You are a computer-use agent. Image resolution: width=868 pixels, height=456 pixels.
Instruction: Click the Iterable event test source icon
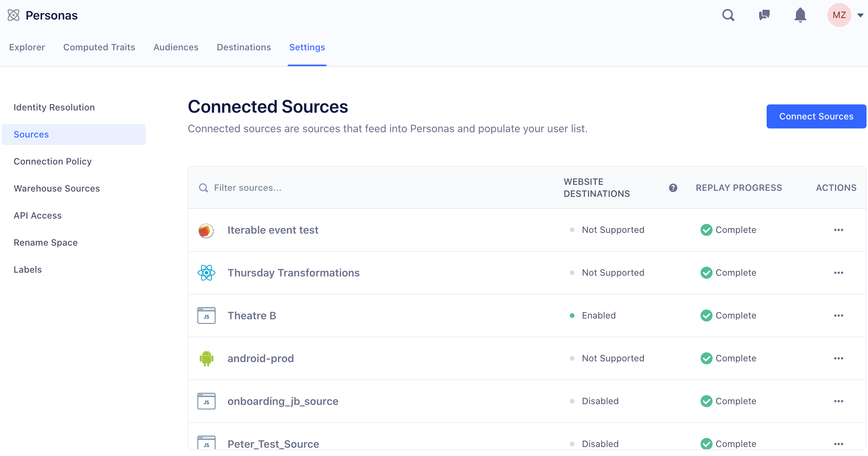point(206,230)
